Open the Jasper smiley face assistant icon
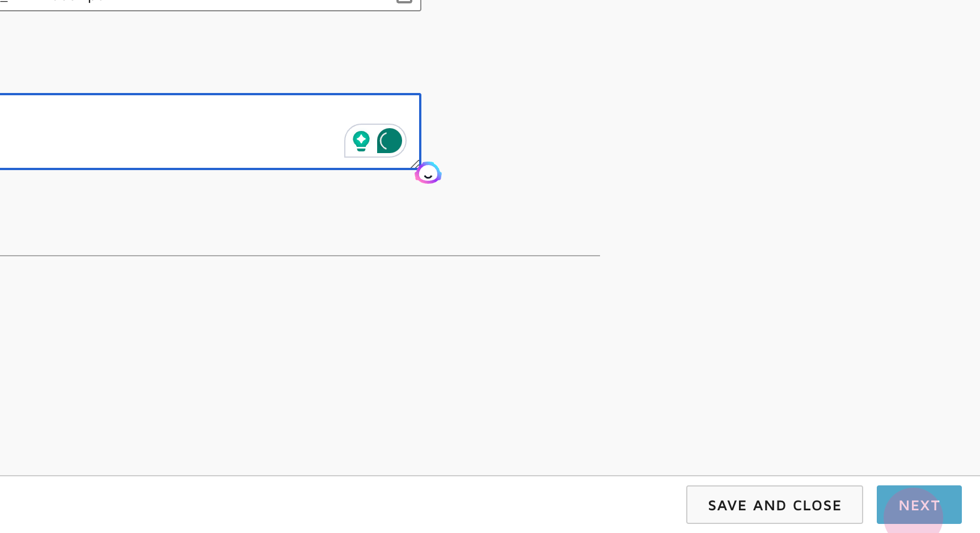Viewport: 980px width, 533px height. coord(428,173)
